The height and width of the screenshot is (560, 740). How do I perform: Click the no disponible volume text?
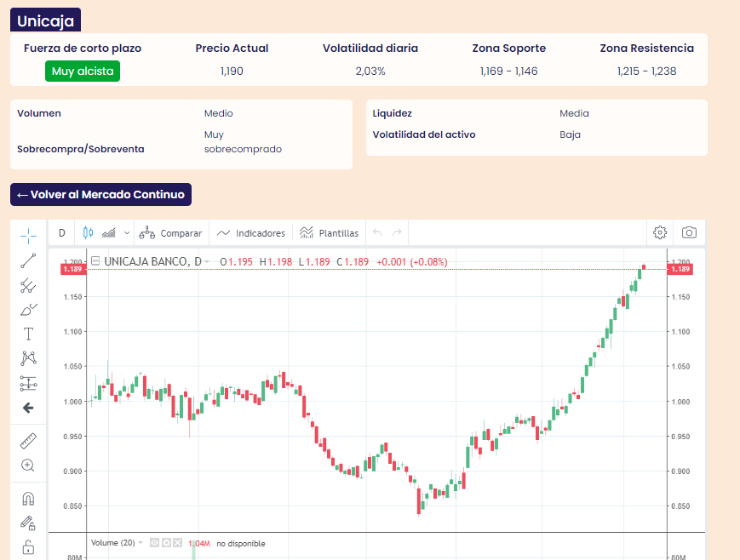241,544
